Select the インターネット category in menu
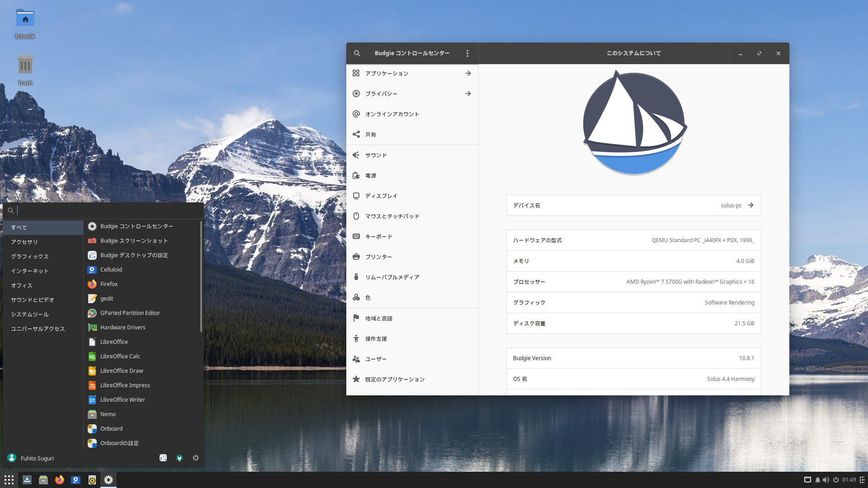Screen dimensions: 868x488 coord(29,271)
